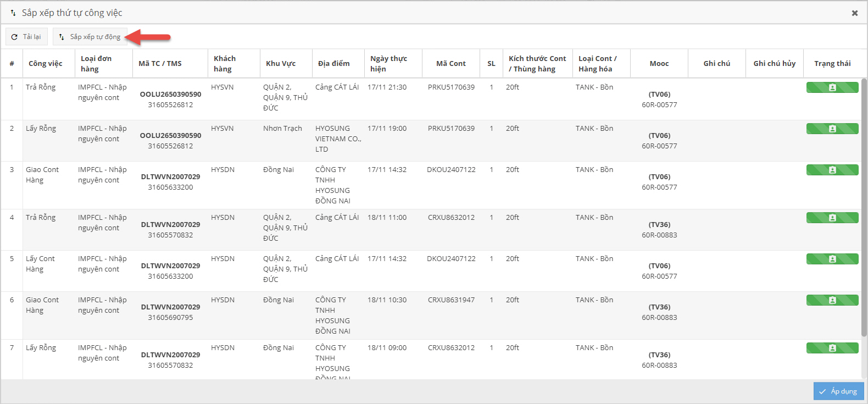Viewport: 868px width, 404px height.
Task: Click the status badge for Lấy Rỗng row 2
Action: pos(832,129)
